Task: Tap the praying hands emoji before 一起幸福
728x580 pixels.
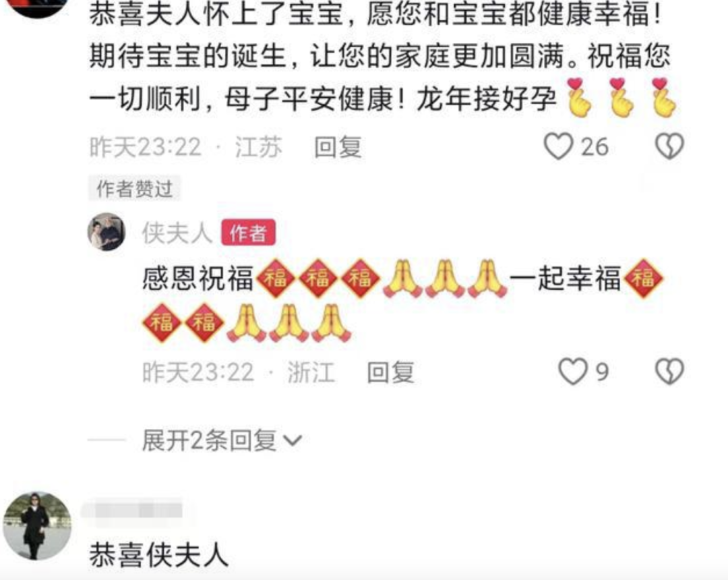Action: tap(487, 279)
